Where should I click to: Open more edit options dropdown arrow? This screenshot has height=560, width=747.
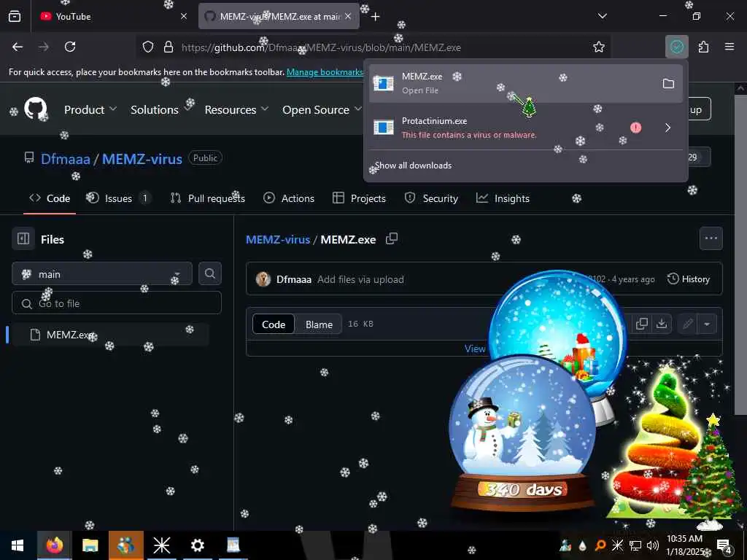click(707, 324)
